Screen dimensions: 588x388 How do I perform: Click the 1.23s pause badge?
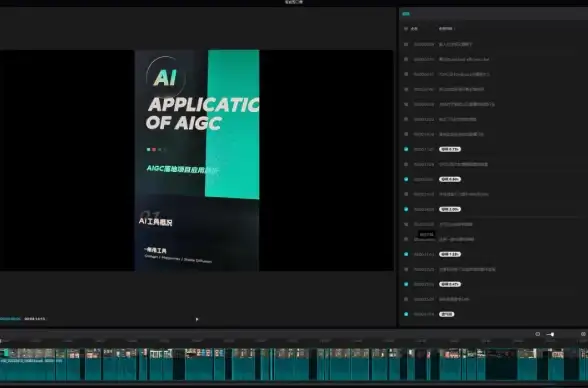coord(450,254)
